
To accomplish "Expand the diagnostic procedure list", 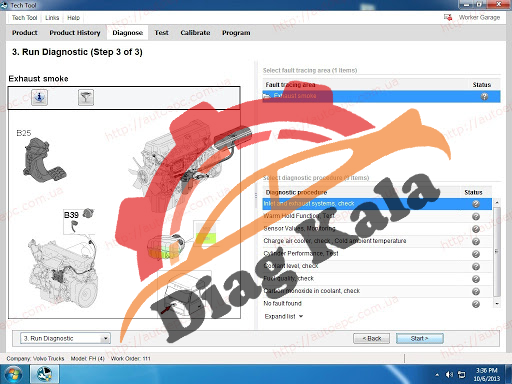I will point(284,316).
